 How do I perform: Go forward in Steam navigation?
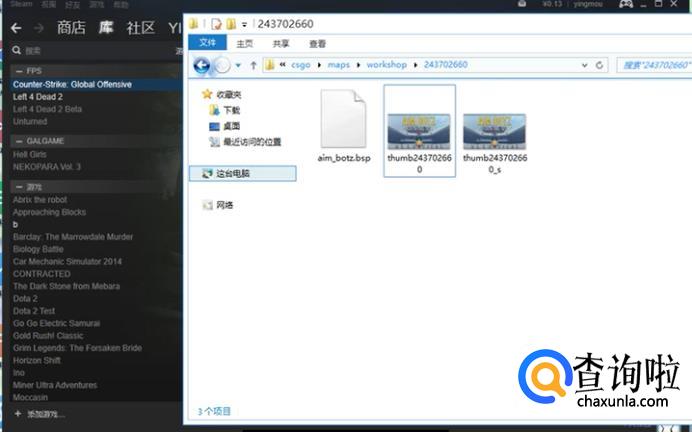(38, 28)
